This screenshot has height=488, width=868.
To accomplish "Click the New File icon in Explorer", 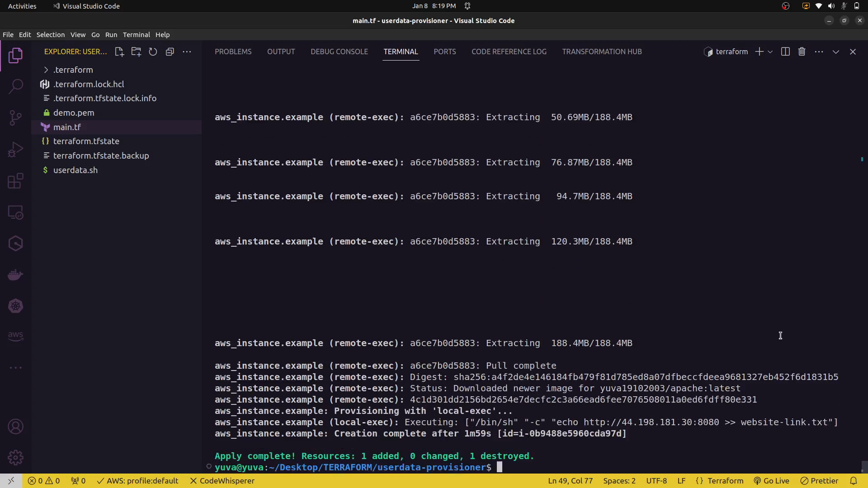I will point(119,52).
